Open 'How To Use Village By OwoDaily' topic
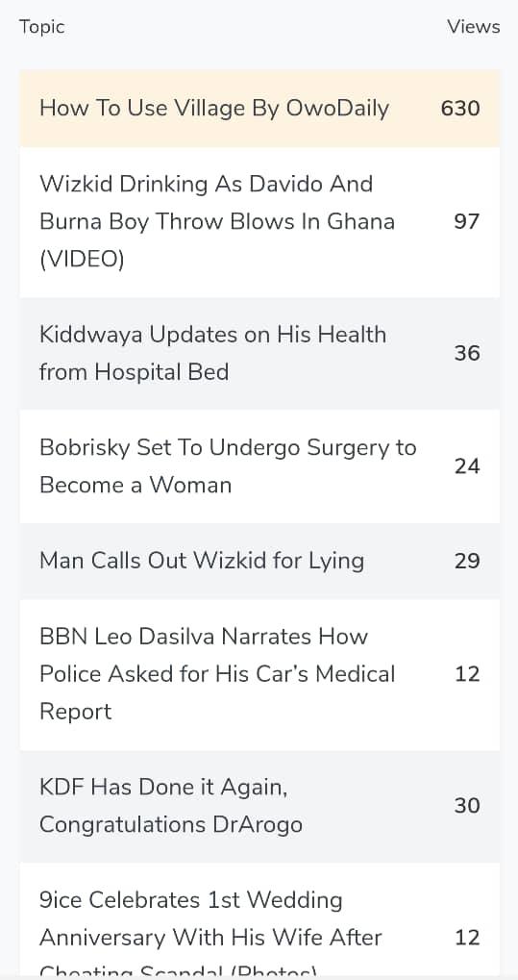This screenshot has height=980, width=518. [214, 109]
